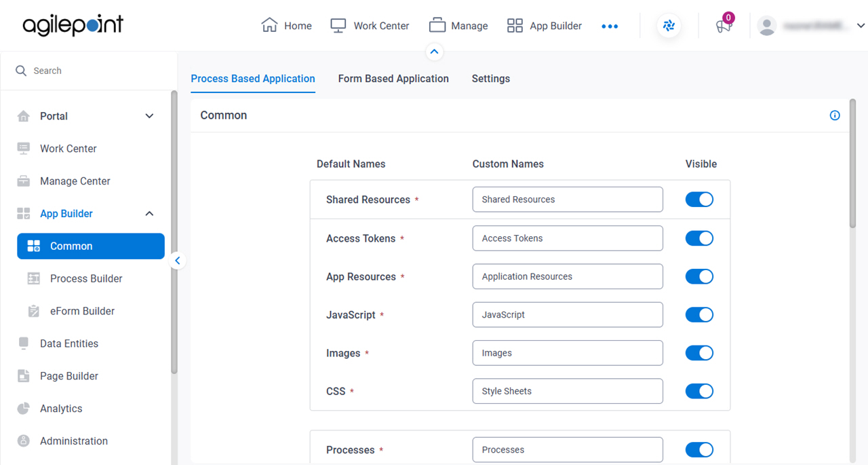Collapse the left sidebar arrow
The width and height of the screenshot is (868, 465).
pyautogui.click(x=178, y=261)
